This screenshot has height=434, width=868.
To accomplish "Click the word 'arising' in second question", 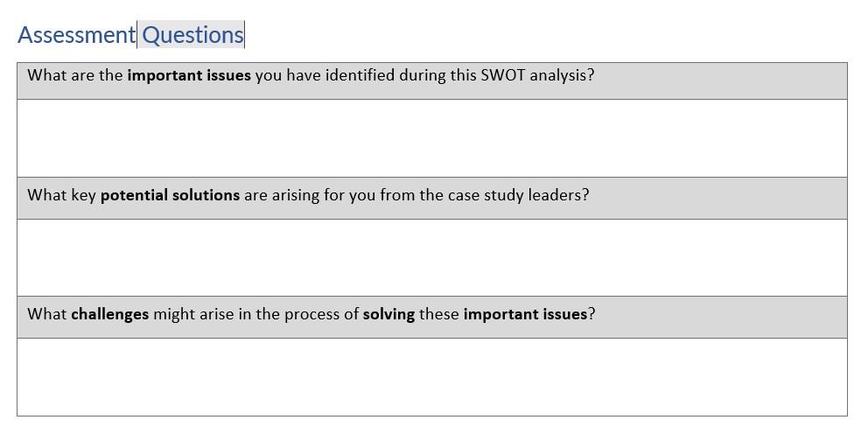I will point(296,195).
